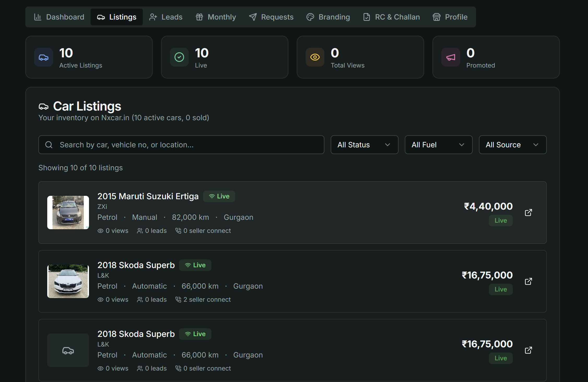Focus the search by car, vehicle no field
This screenshot has height=382, width=588.
(x=181, y=145)
